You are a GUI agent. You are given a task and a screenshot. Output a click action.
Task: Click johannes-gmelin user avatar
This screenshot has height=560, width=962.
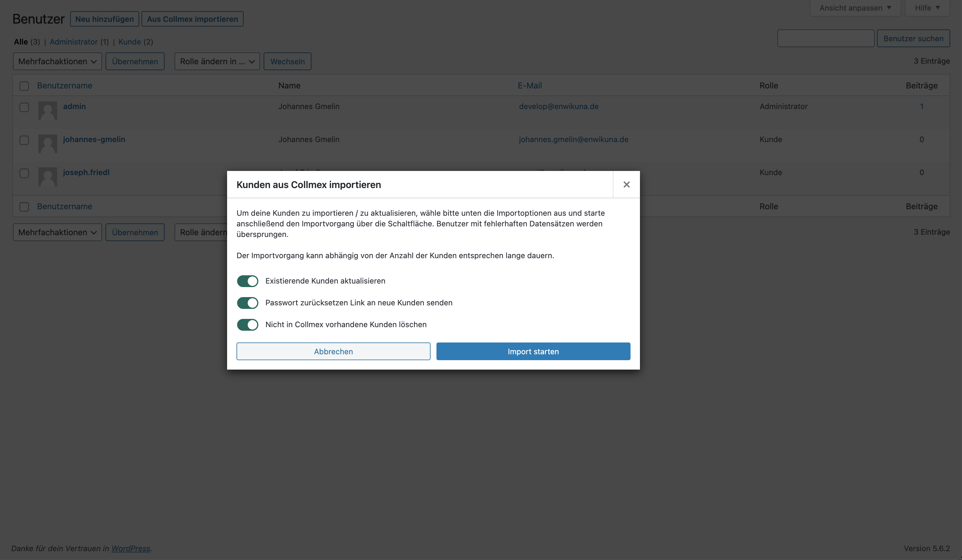(x=48, y=144)
